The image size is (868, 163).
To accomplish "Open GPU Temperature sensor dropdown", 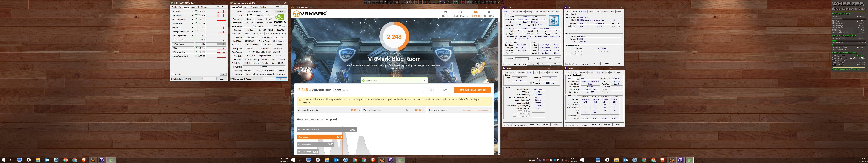I will pos(193,20).
